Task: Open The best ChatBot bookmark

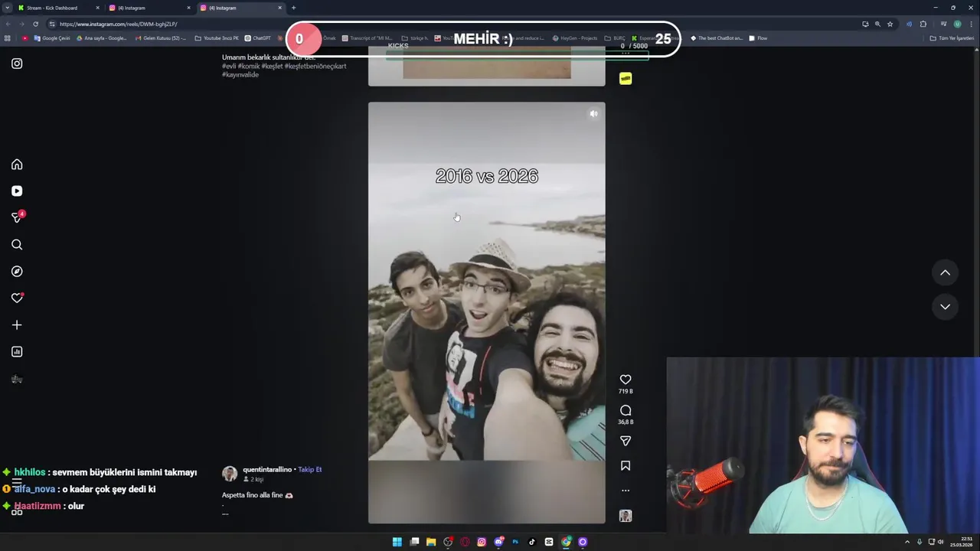Action: (x=717, y=38)
